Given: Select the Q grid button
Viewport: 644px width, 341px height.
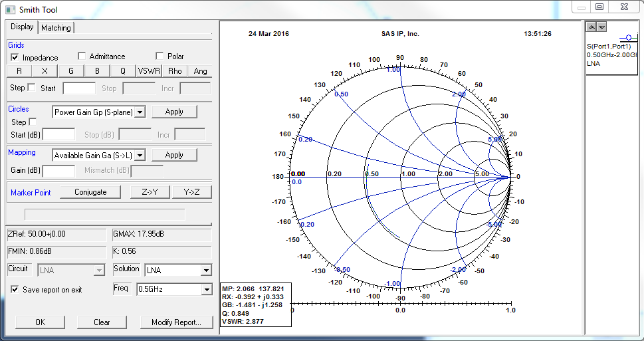Looking at the screenshot, I should click(122, 71).
